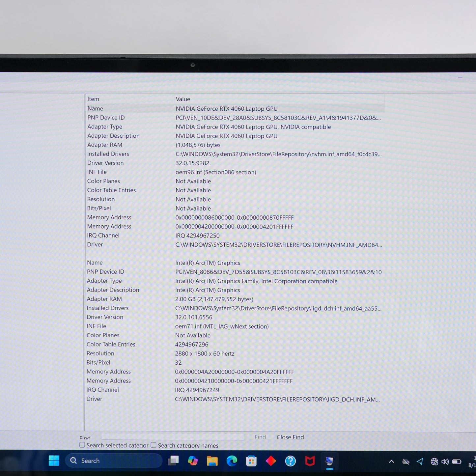The height and width of the screenshot is (476, 476).
Task: Select the iigd_dch.inf Installed Drivers path
Action: [278, 308]
